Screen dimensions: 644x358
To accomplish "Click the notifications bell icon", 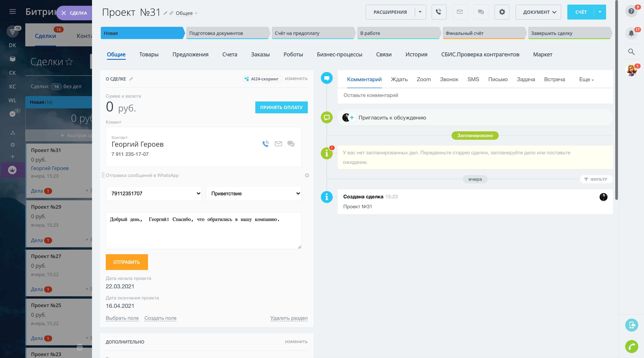I will click(631, 33).
